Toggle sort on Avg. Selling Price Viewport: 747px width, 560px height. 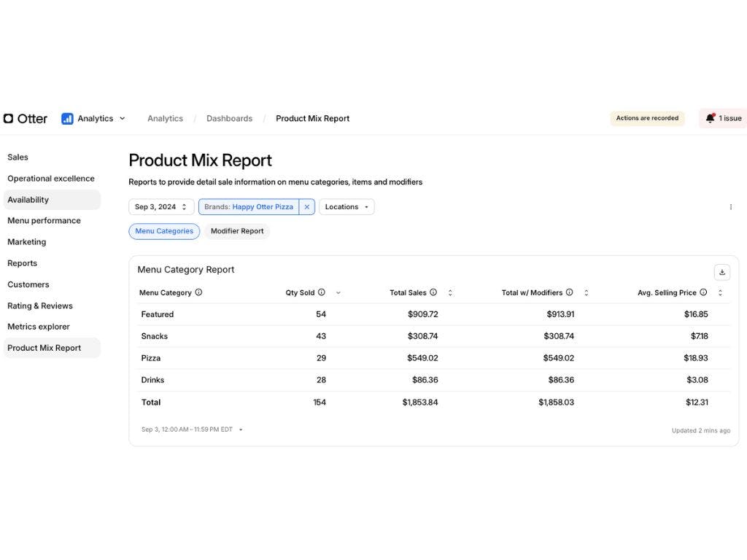click(x=720, y=292)
